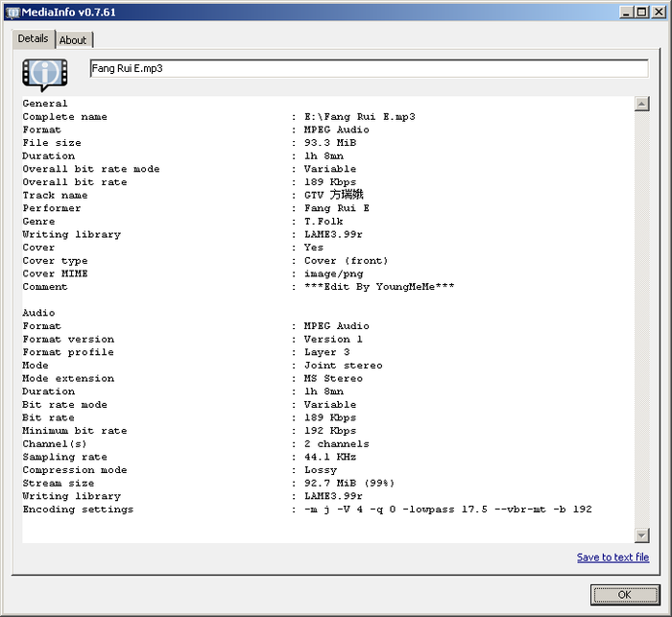Click the 'Minimum bit rate' label
This screenshot has width=672, height=617.
[75, 431]
